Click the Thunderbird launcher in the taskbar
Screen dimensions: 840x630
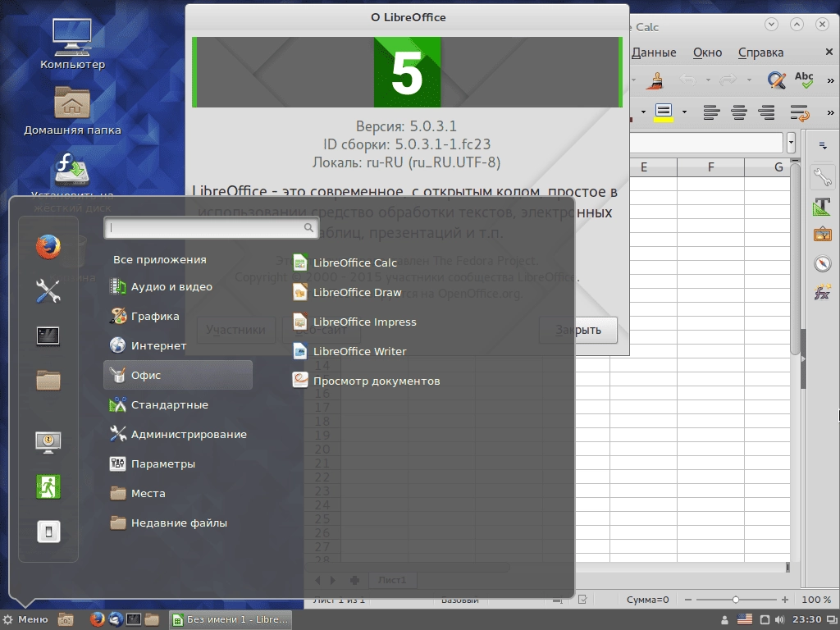point(115,619)
